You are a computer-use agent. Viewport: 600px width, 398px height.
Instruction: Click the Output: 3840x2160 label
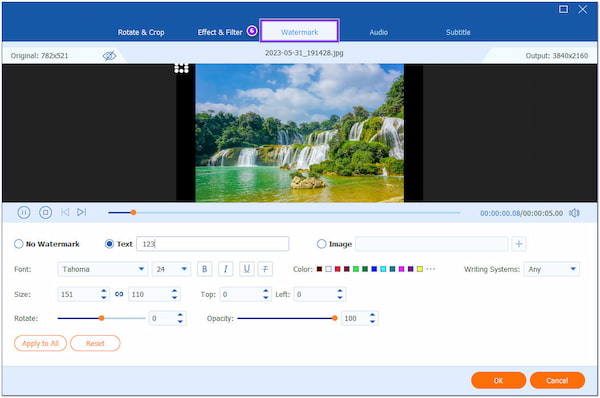pos(556,56)
